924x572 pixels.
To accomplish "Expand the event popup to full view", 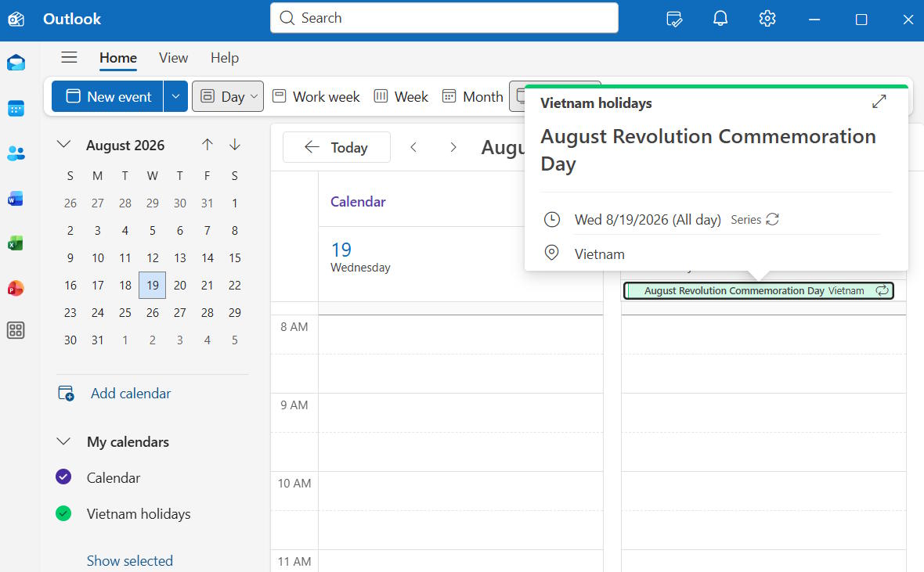I will coord(879,102).
